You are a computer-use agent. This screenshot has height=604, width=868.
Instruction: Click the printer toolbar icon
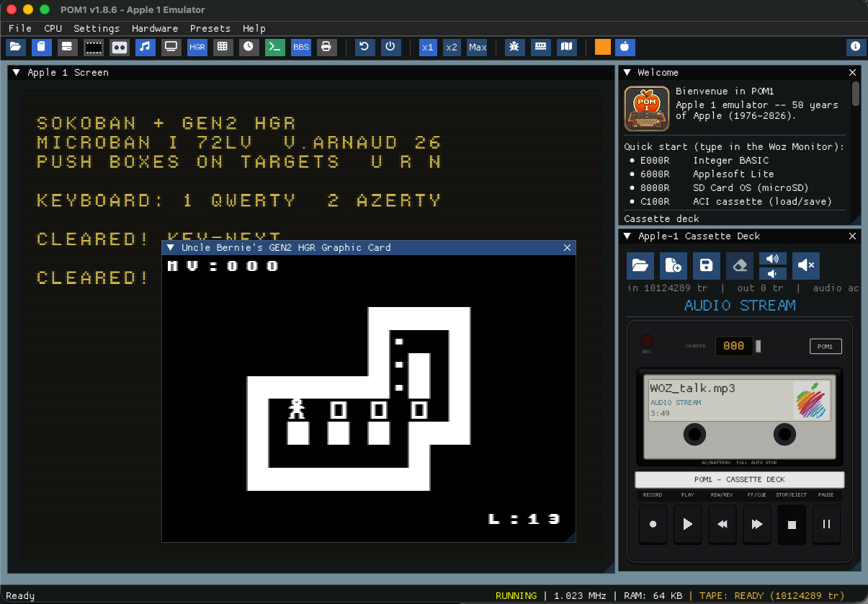coord(326,47)
